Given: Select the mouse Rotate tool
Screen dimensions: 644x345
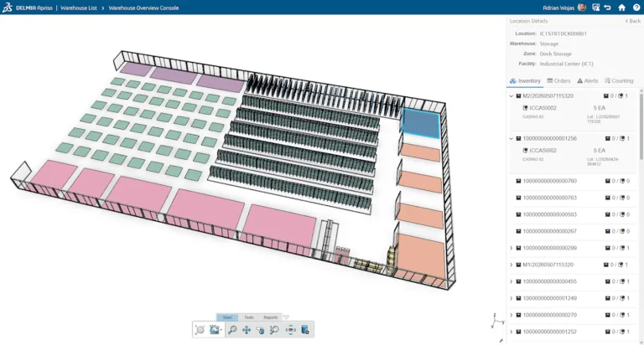Looking at the screenshot, I should tap(260, 330).
